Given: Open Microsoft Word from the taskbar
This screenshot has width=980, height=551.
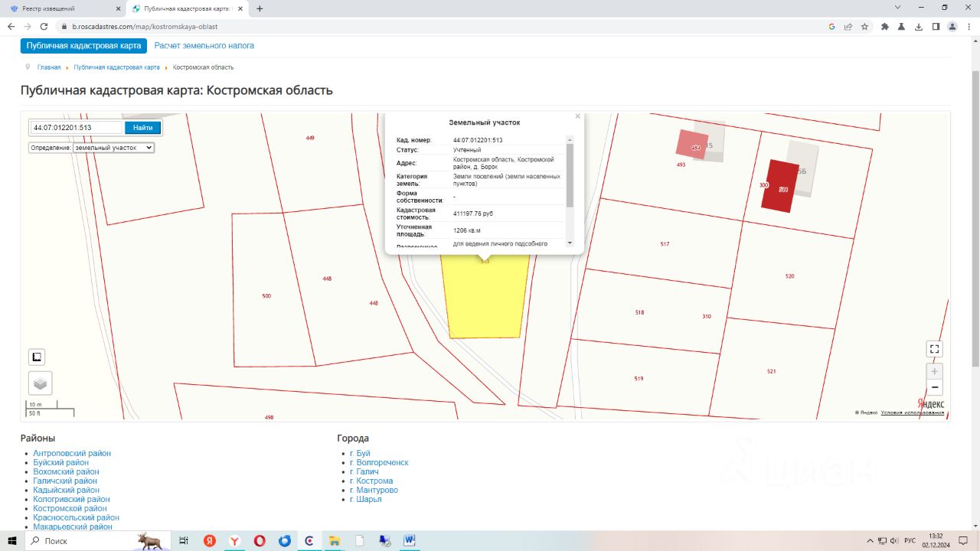Looking at the screenshot, I should click(x=409, y=540).
